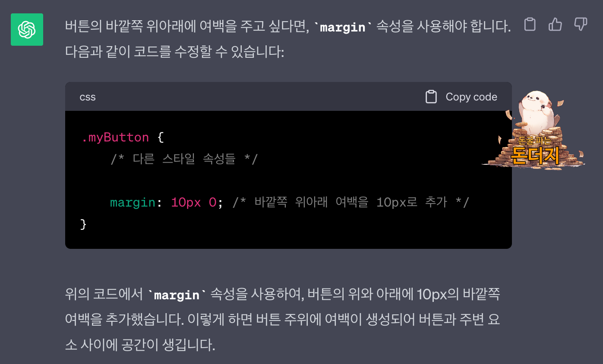Click the inline margin code snippet
Screen dimensions: 603x364
[343, 27]
